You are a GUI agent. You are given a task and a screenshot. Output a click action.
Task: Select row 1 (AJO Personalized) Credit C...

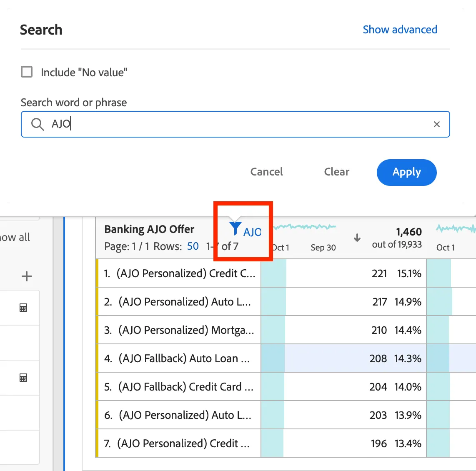[180, 273]
